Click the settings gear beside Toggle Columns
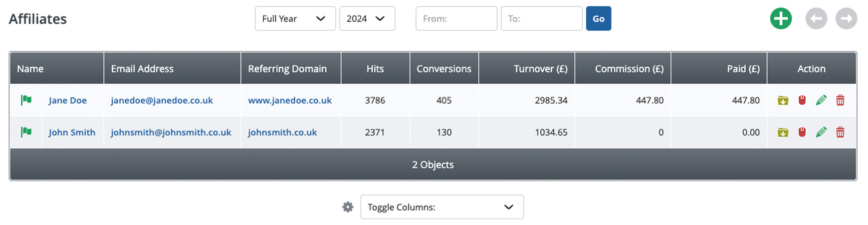This screenshot has height=225, width=868. coord(348,207)
